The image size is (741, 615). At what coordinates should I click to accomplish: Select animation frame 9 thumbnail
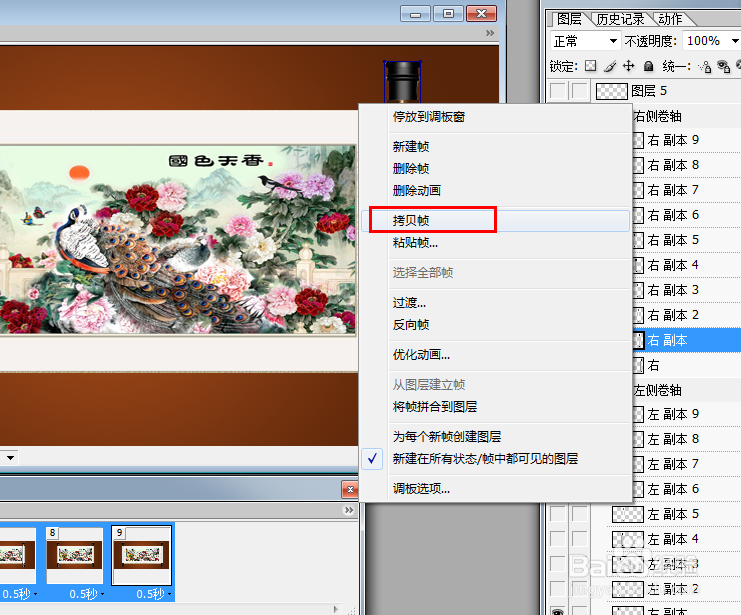[142, 555]
